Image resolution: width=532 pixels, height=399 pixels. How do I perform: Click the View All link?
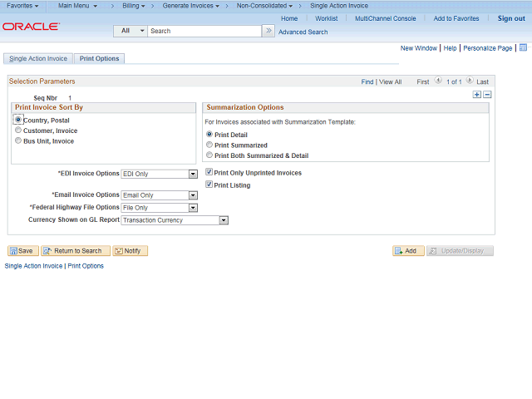[x=390, y=81]
